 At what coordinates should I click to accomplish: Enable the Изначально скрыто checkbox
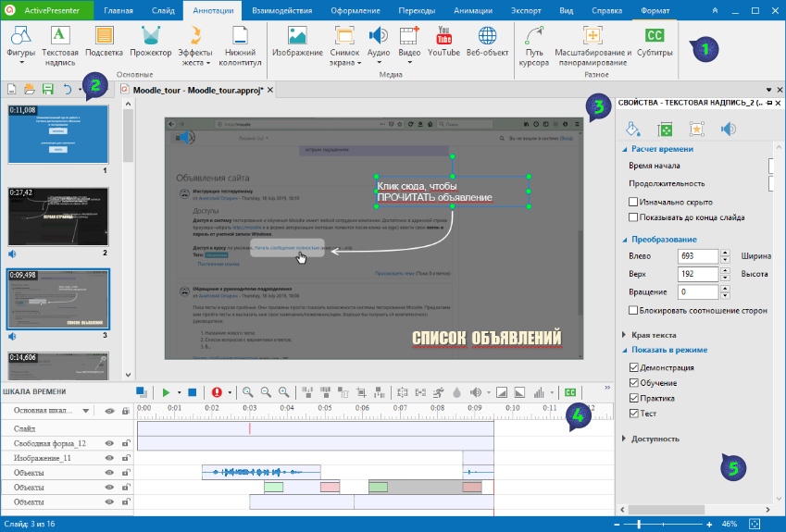pos(633,201)
